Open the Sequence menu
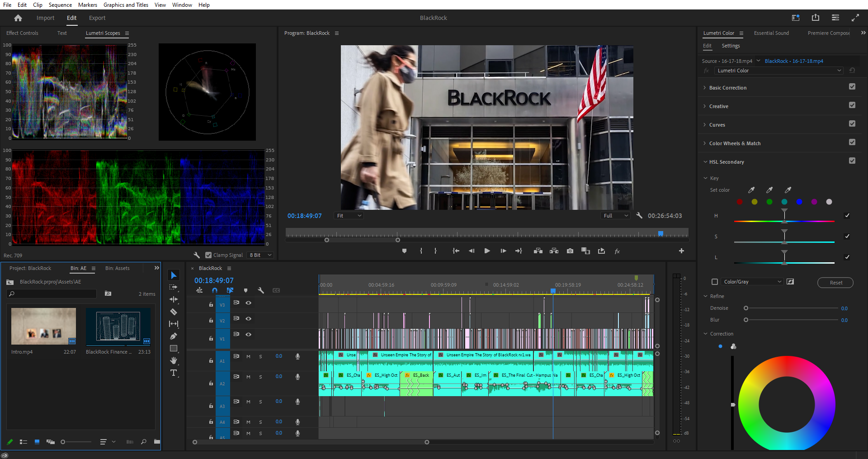 coord(60,5)
